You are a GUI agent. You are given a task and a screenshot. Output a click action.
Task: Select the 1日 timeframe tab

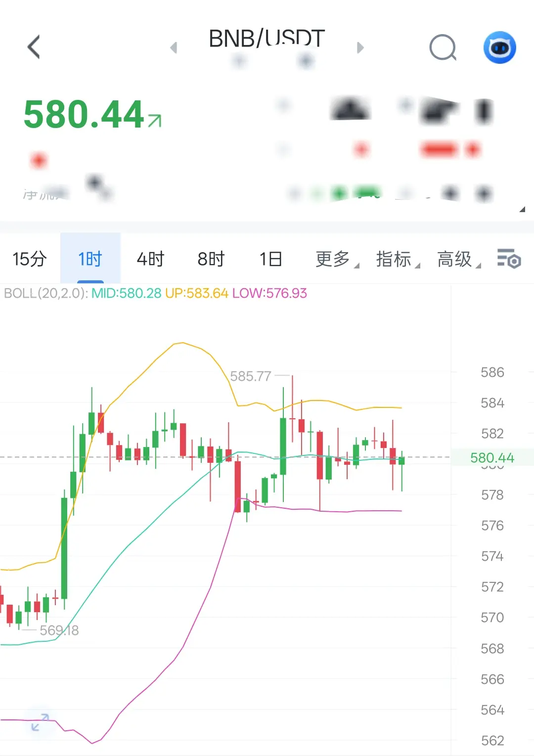[271, 259]
